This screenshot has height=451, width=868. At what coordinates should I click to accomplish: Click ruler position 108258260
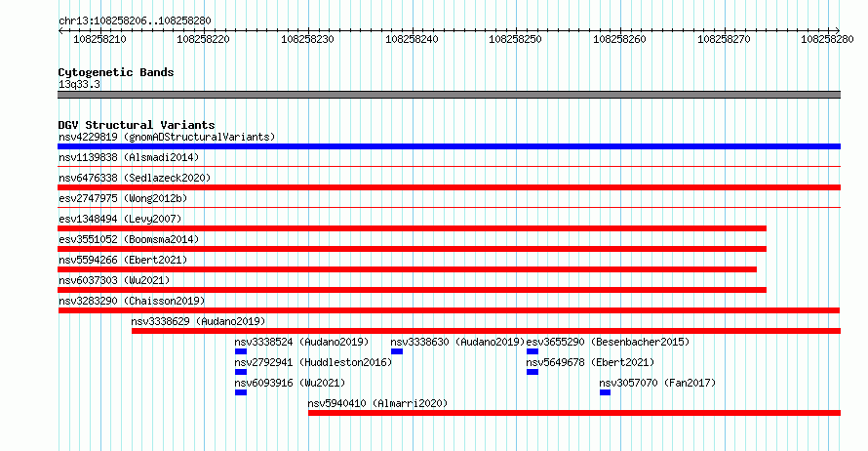click(619, 39)
